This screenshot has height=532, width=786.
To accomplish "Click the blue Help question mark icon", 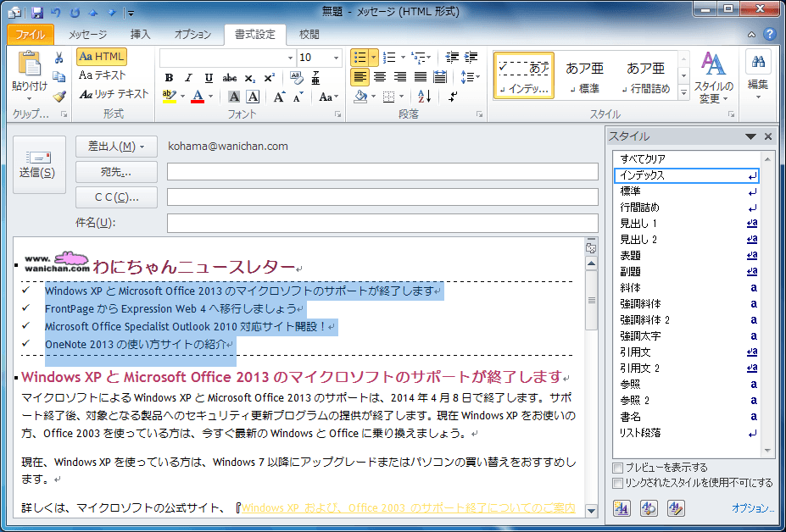I will click(x=769, y=34).
